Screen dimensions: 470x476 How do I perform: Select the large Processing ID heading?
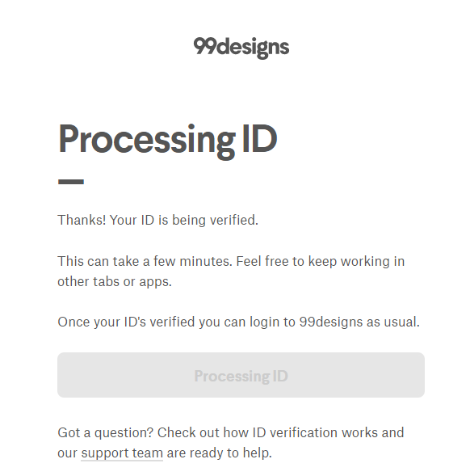pos(167,141)
